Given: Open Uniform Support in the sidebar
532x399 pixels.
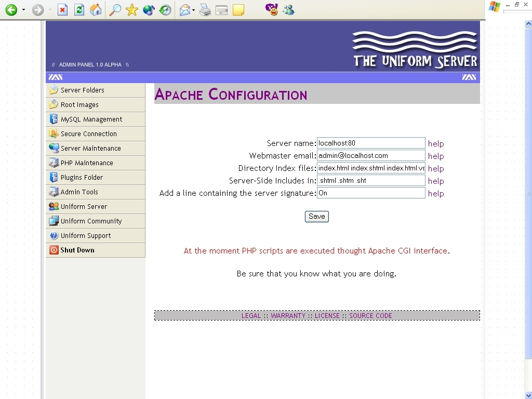Looking at the screenshot, I should 96,236.
